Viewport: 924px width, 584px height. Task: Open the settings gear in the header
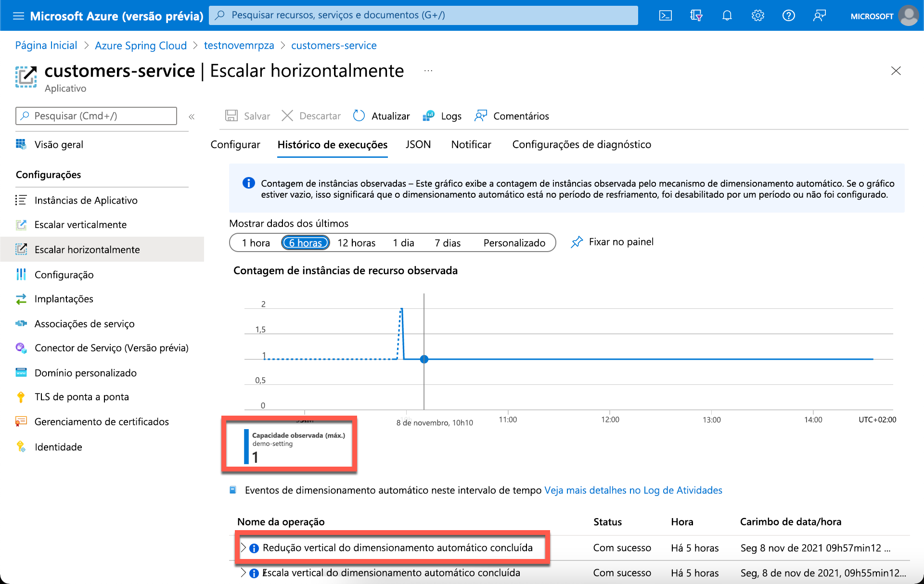coord(757,16)
